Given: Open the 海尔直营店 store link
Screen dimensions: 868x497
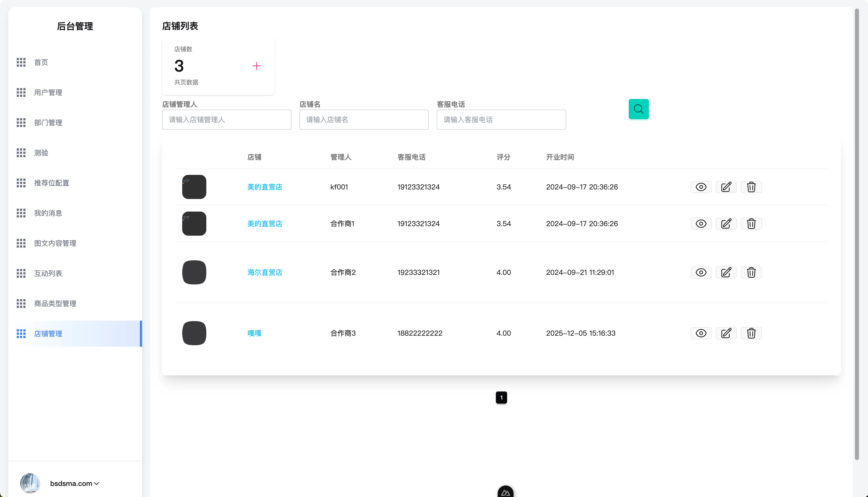Looking at the screenshot, I should pos(265,272).
